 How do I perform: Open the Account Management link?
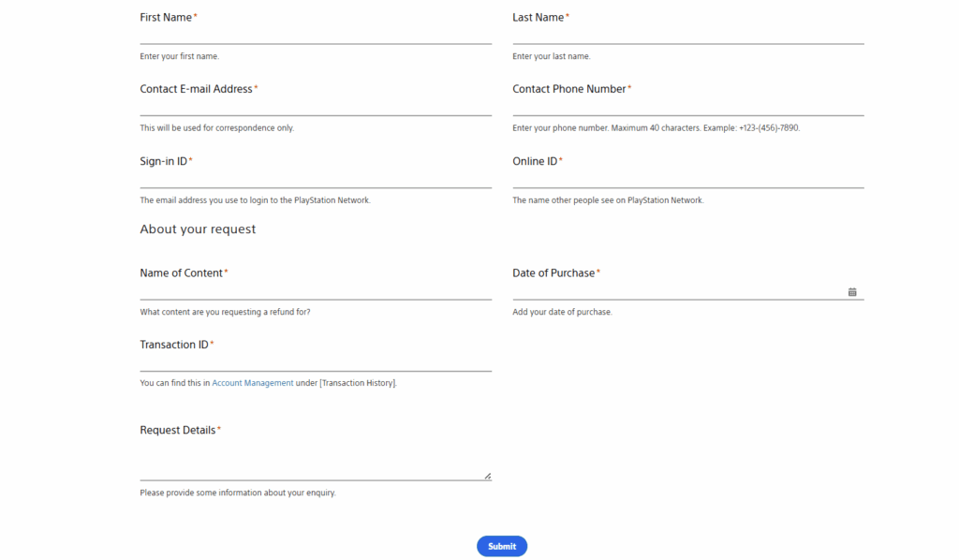pyautogui.click(x=252, y=383)
